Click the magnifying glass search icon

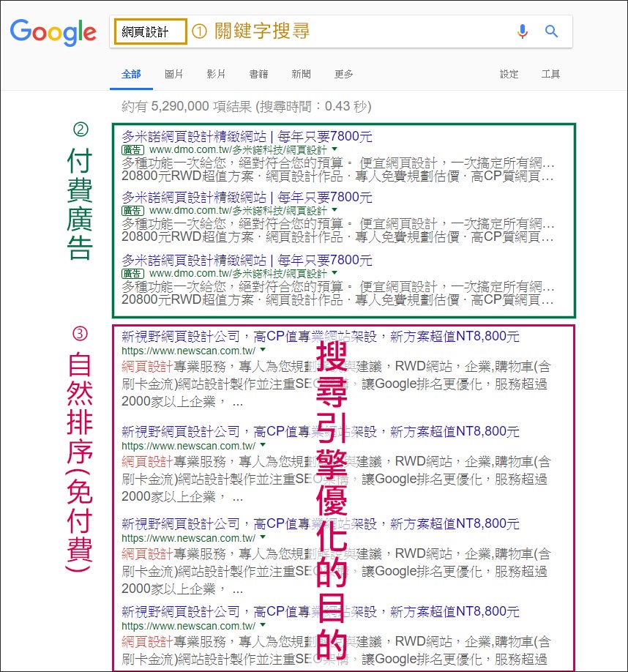click(x=551, y=31)
